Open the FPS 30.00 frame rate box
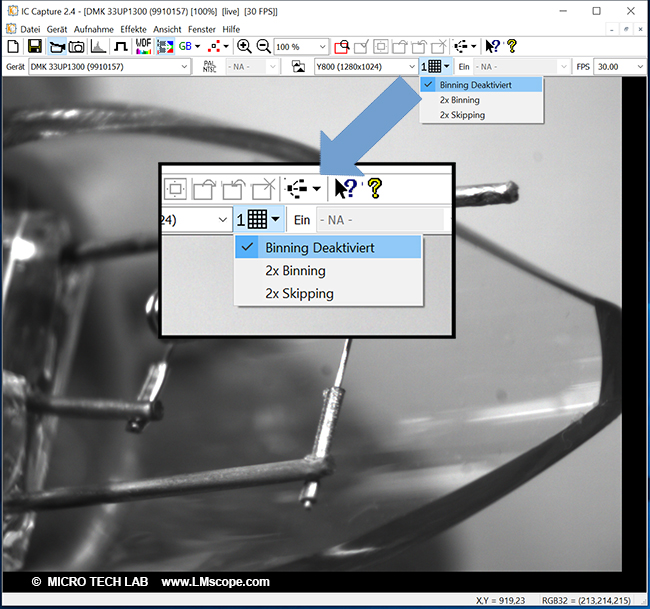The image size is (650, 609). (x=619, y=66)
